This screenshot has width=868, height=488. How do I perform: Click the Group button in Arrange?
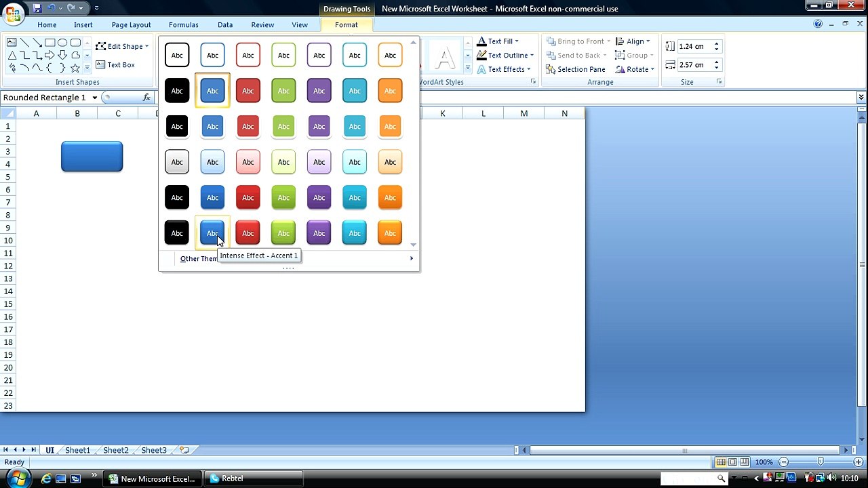(633, 55)
